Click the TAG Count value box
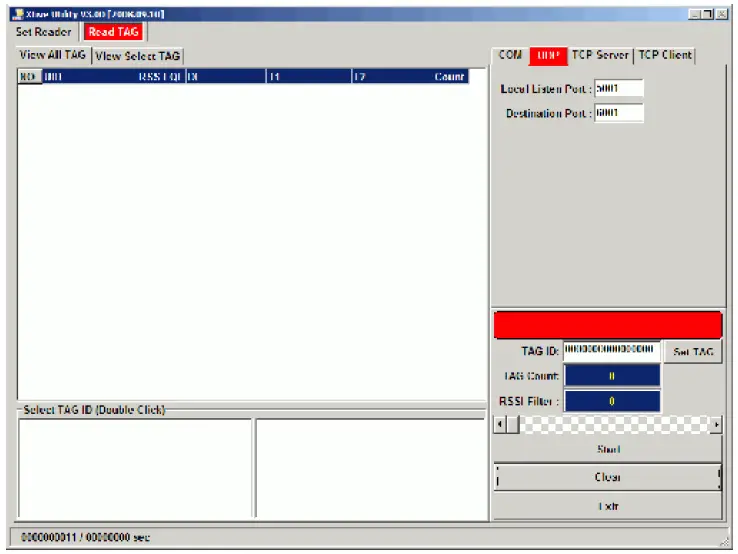Viewport: 738px width, 554px height. (612, 376)
